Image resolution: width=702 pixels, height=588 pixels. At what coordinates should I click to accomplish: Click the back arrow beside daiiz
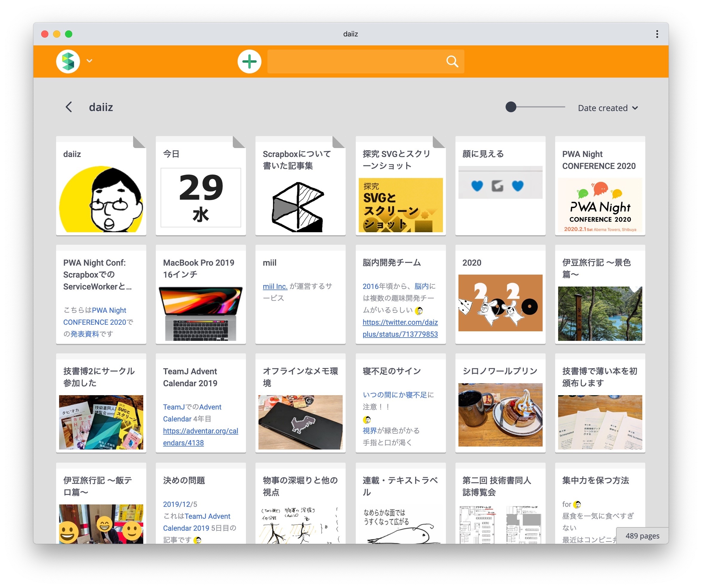[x=69, y=107]
